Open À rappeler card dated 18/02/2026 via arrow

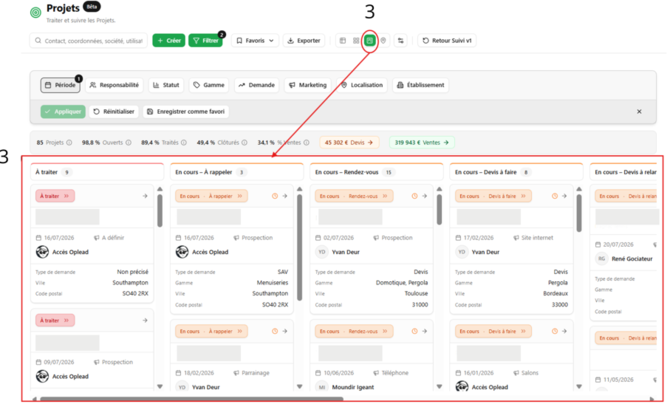tap(285, 331)
